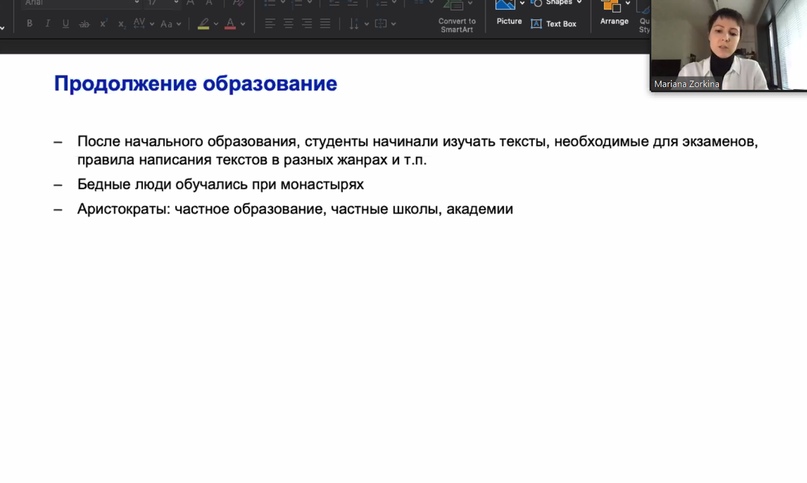The height and width of the screenshot is (483, 807).
Task: Toggle underline formatting
Action: tap(65, 24)
